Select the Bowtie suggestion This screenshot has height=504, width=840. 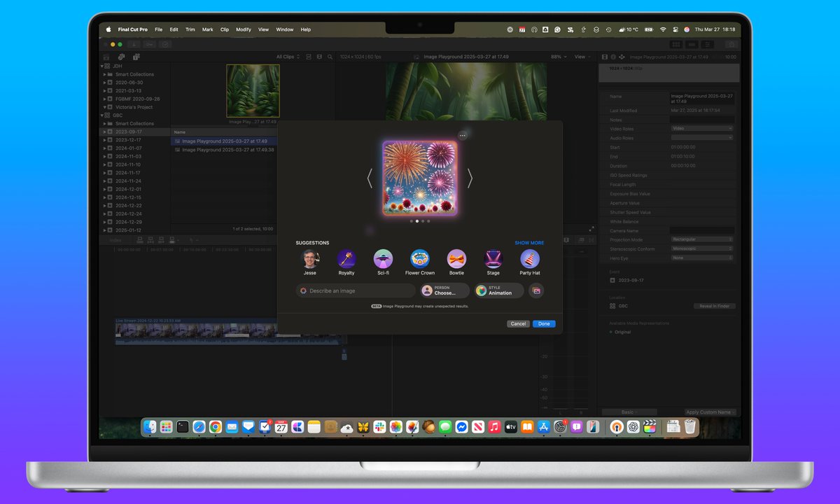click(457, 259)
